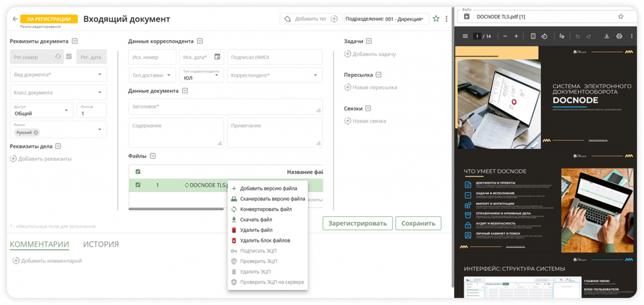Redo in the PDF viewer toolbar

pyautogui.click(x=589, y=36)
